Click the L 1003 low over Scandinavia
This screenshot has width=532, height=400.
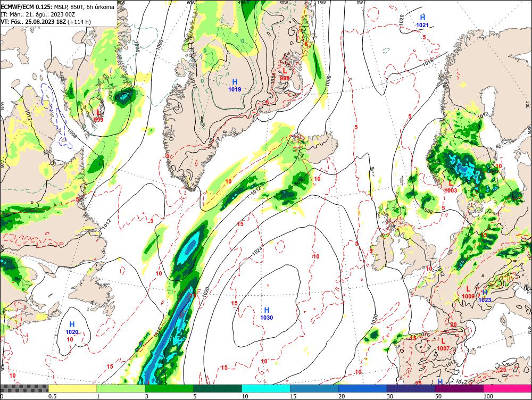451,187
